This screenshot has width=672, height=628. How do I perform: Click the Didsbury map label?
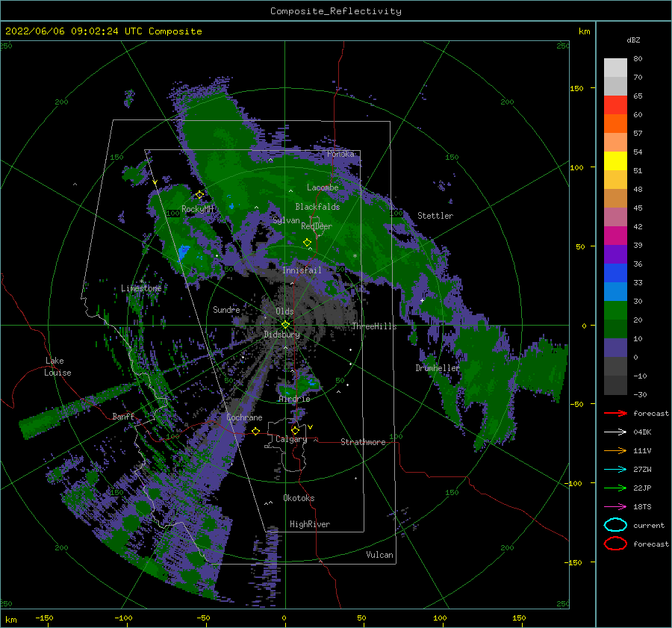tap(282, 335)
